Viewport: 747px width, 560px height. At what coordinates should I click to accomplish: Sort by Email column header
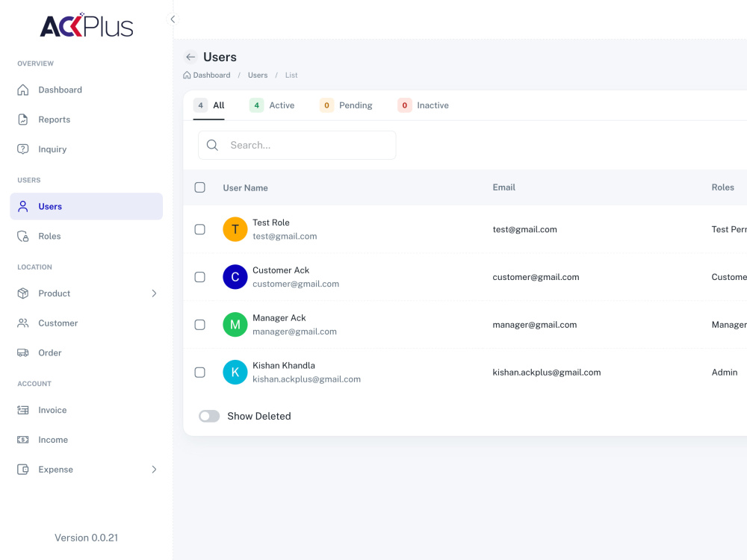504,187
